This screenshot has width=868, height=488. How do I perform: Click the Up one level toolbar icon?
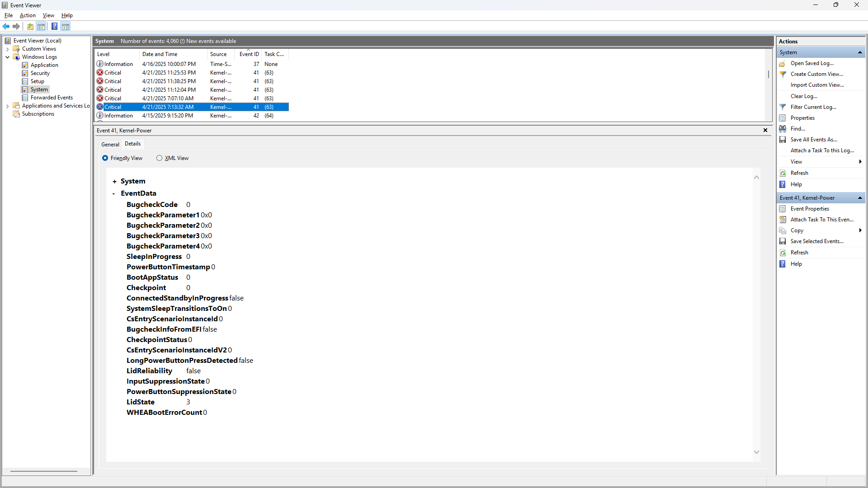point(30,27)
